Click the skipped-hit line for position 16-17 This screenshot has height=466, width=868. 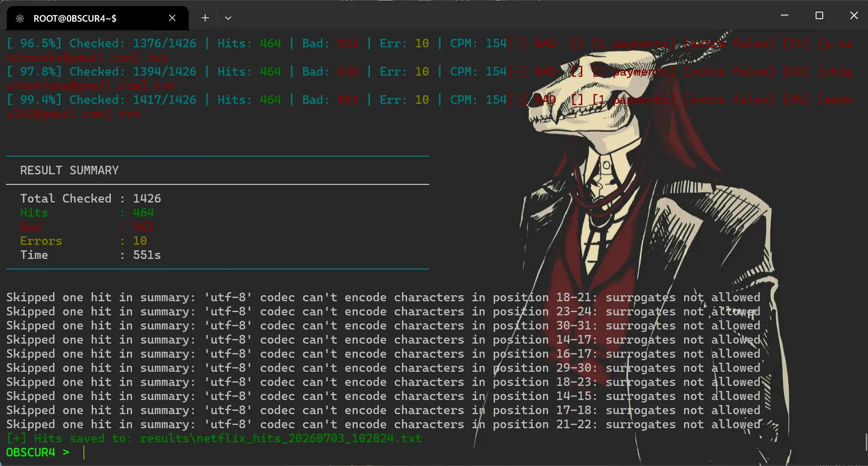click(x=383, y=354)
